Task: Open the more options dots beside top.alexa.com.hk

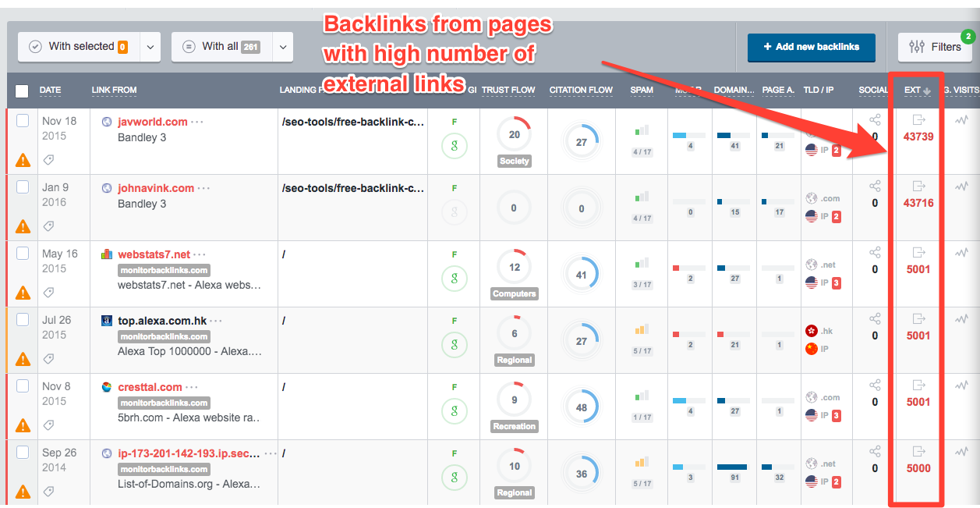Action: (215, 321)
